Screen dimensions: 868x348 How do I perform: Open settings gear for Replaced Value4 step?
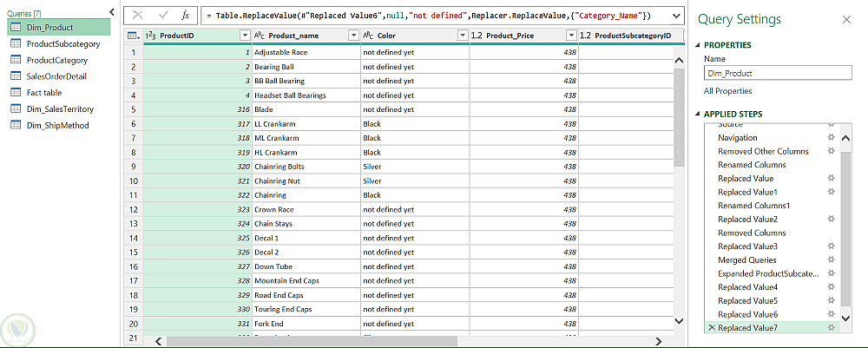831,286
